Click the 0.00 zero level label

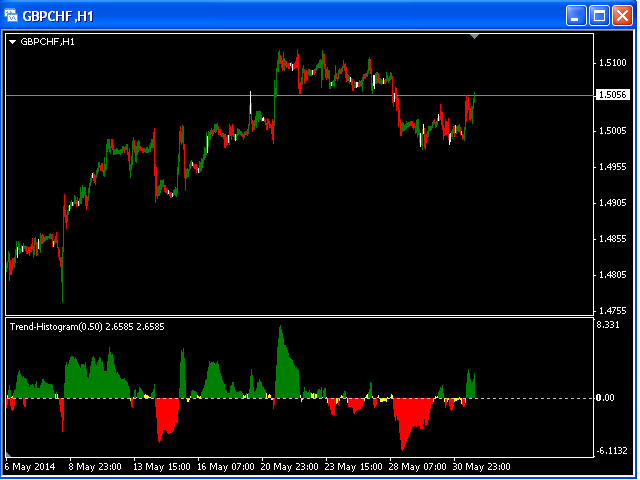[x=605, y=398]
